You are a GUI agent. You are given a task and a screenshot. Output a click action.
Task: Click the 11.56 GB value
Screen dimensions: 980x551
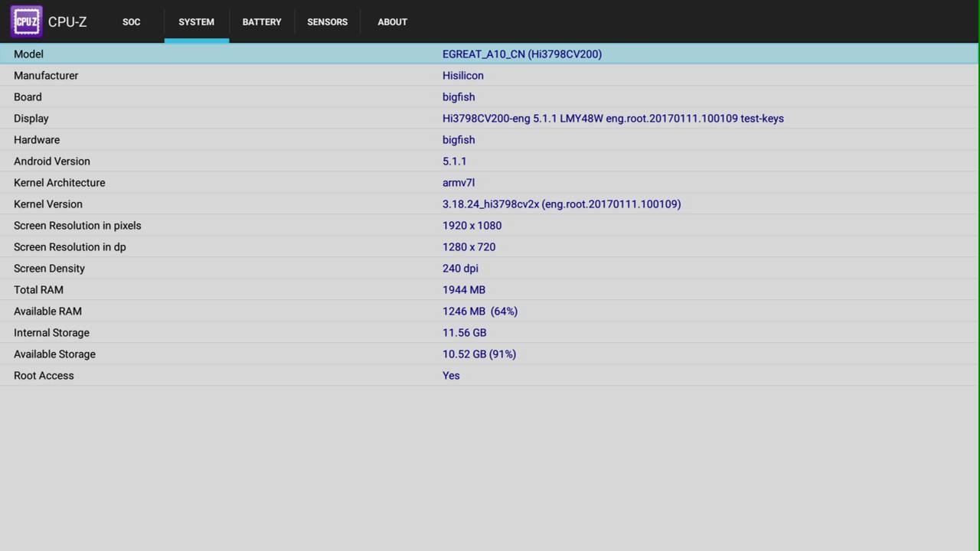click(x=465, y=333)
